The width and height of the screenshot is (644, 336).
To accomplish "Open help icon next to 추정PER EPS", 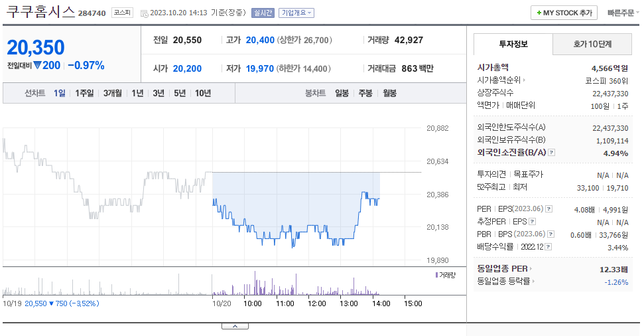I will (x=533, y=222).
